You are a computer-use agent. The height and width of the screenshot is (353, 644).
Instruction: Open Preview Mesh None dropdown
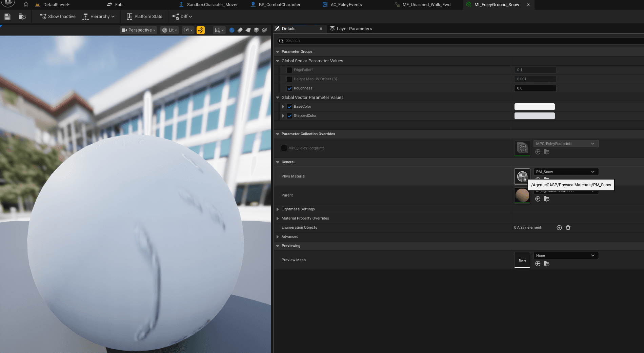[x=566, y=255]
